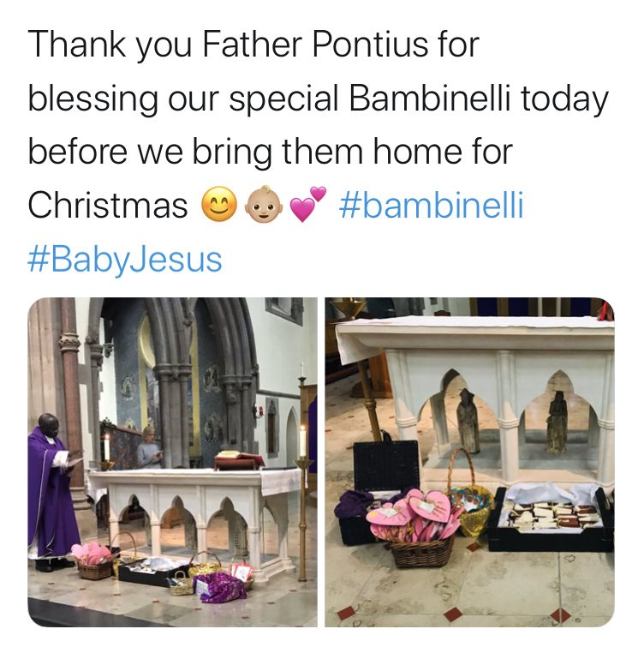Click the word 'Bambinelli' in tweet body

430,99
